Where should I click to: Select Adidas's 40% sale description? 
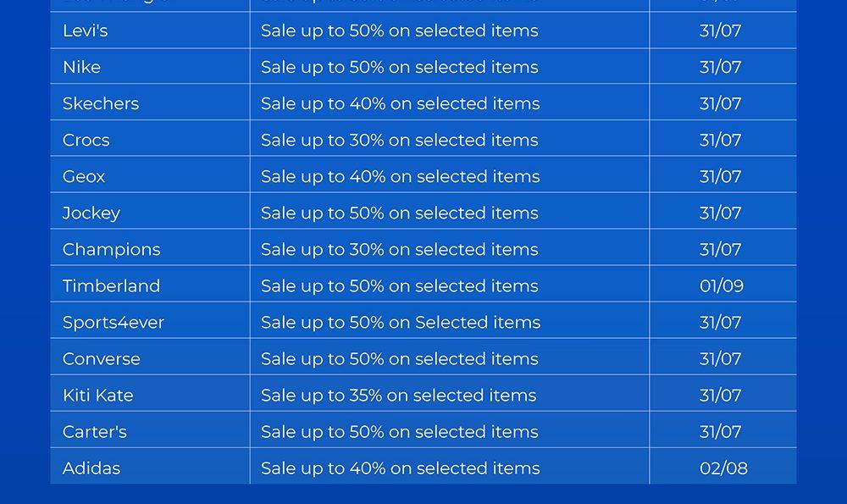point(400,468)
